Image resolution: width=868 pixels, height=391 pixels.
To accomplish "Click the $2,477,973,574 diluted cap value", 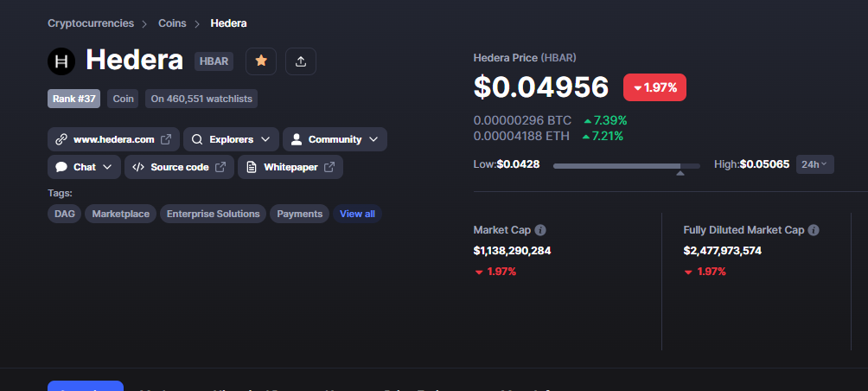I will tap(723, 251).
